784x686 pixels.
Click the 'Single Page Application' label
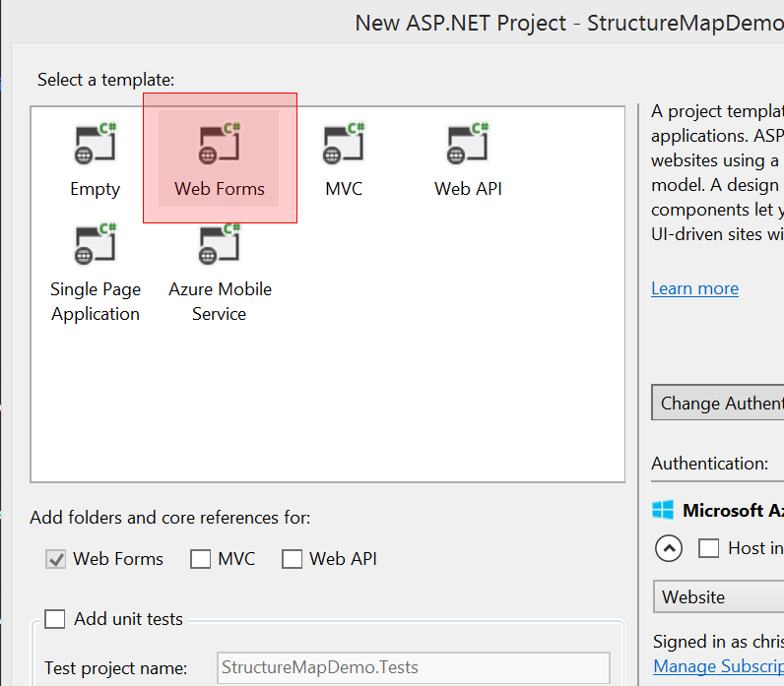point(95,302)
